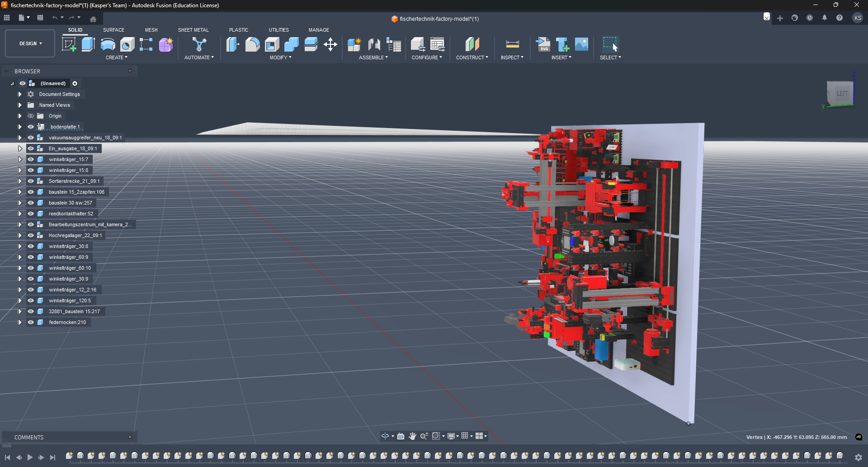This screenshot has height=467, width=868.
Task: Expand the Sortierstrecke_21_09:1 tree node
Action: point(20,181)
